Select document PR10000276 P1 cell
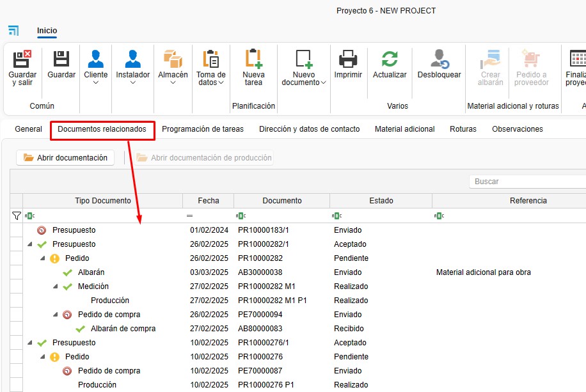The image size is (586, 392). coord(281,385)
